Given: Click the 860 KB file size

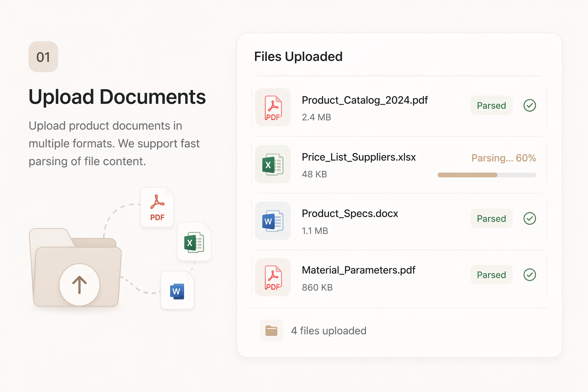Looking at the screenshot, I should (x=317, y=287).
